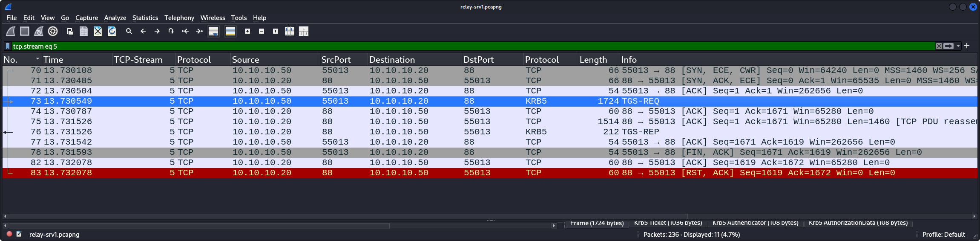This screenshot has height=241, width=980.
Task: Stop the capture using the square icon
Action: (25, 31)
